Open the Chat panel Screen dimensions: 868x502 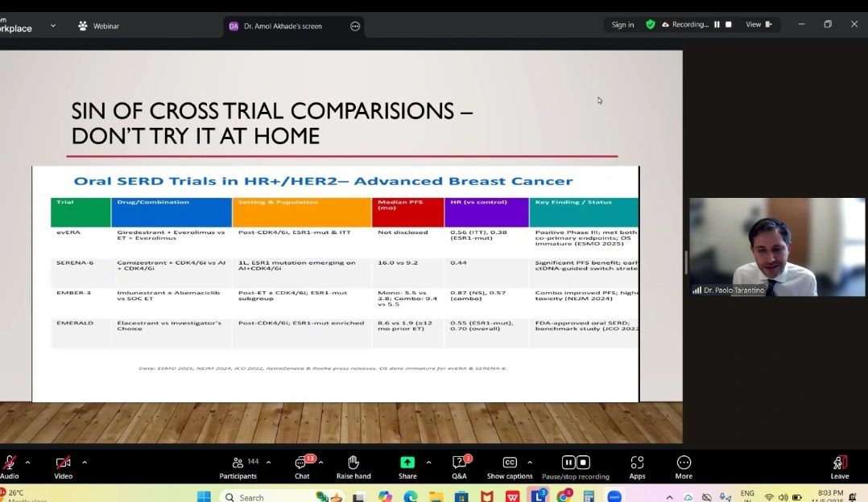pos(302,463)
